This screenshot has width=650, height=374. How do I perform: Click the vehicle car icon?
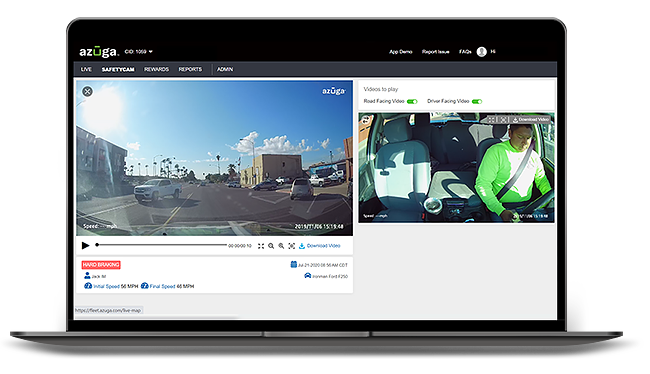pos(308,275)
